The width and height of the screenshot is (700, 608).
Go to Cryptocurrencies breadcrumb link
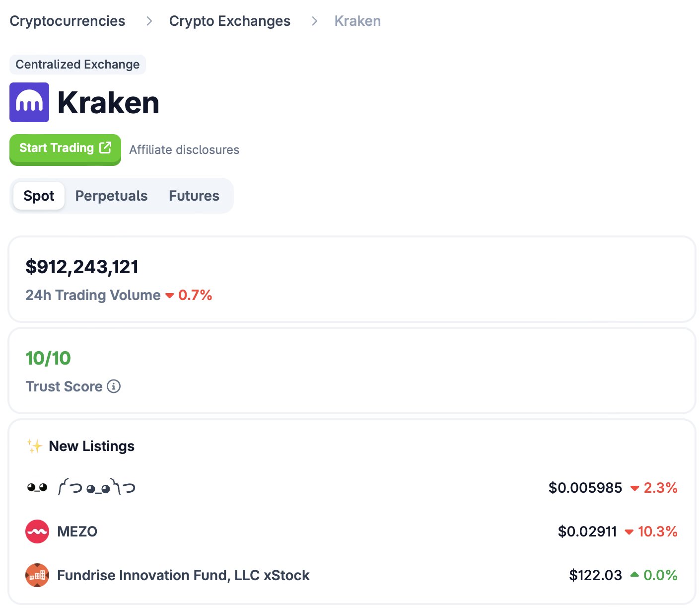tap(68, 21)
